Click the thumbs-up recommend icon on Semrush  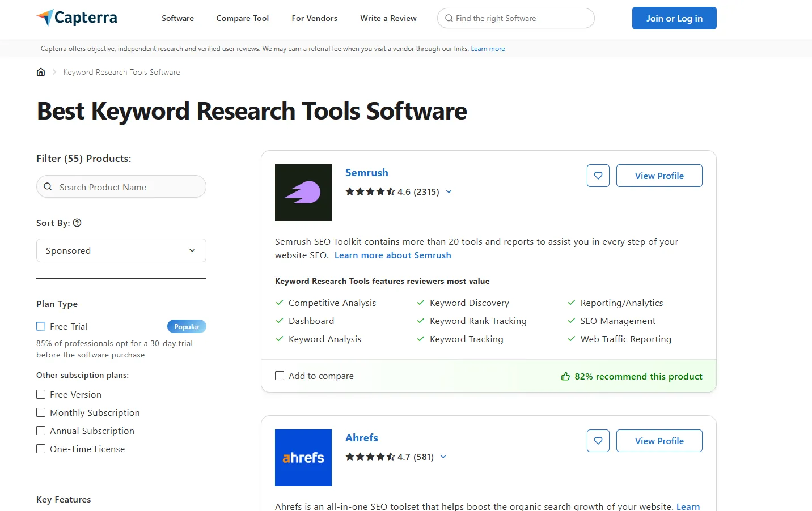pos(565,376)
